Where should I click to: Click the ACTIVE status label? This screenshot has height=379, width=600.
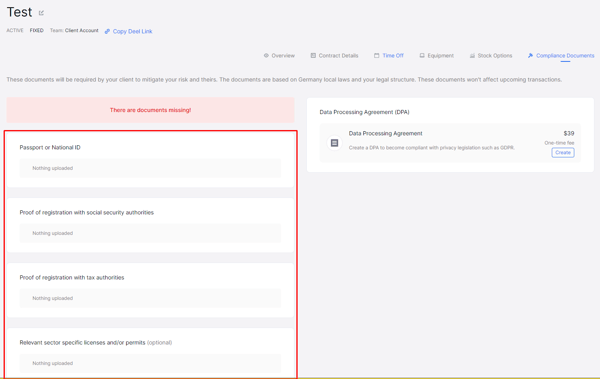[x=15, y=30]
